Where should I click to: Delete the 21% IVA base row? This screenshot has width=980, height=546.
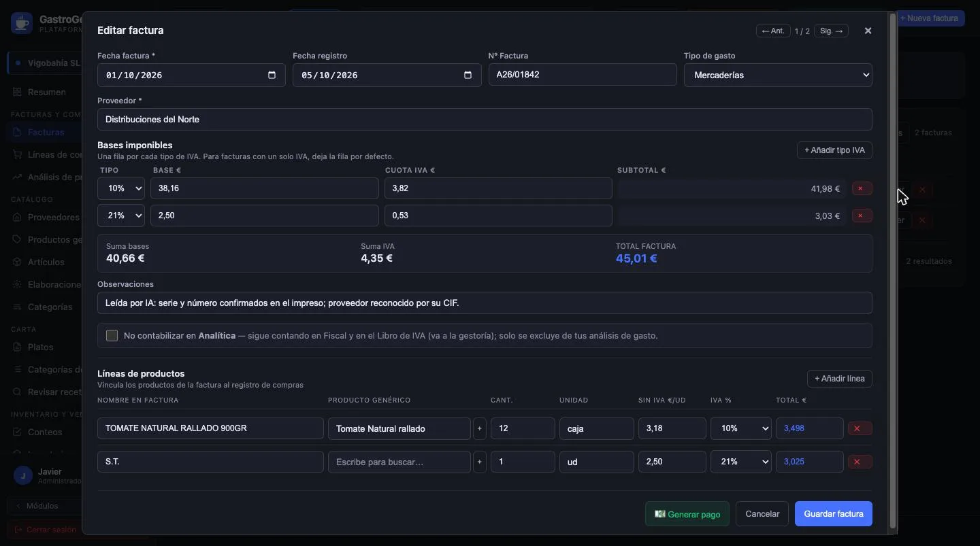(862, 216)
